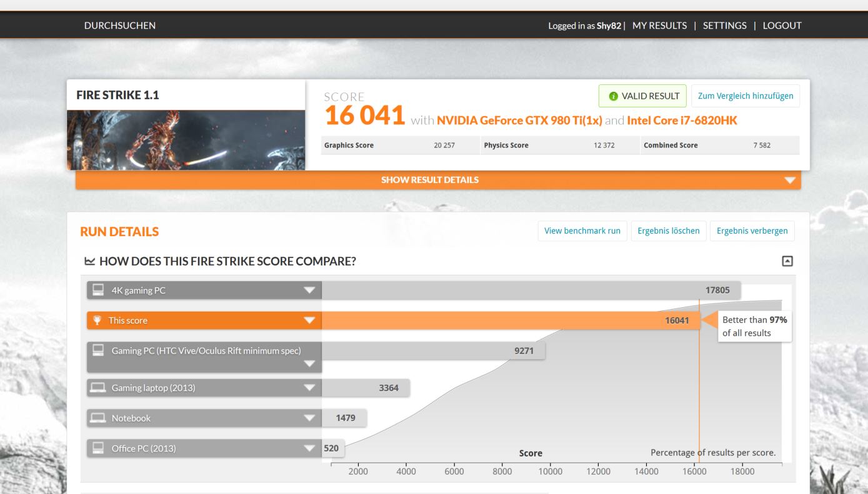The image size is (868, 494).
Task: Expand the Gaming laptop (2013) dropdown arrow
Action: click(309, 388)
